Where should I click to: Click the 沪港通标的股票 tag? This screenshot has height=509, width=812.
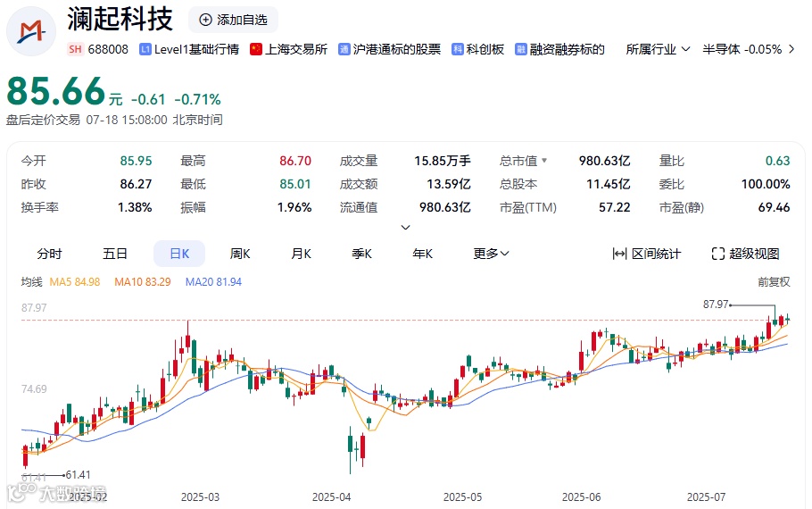click(397, 49)
